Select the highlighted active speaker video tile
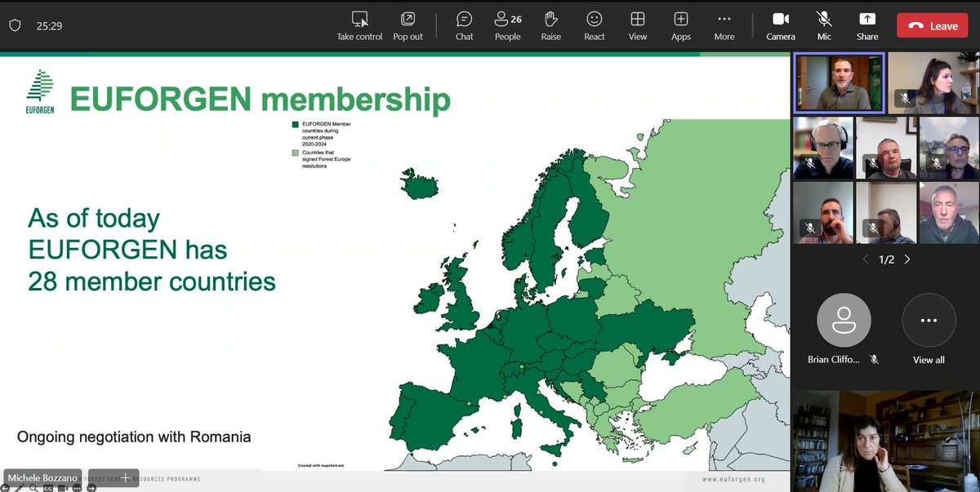Screen dimensions: 980x492 click(839, 83)
